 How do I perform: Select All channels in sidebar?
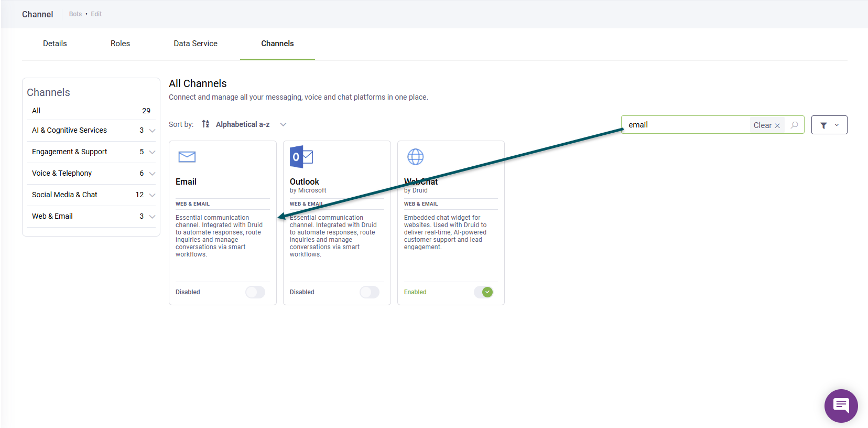(36, 111)
